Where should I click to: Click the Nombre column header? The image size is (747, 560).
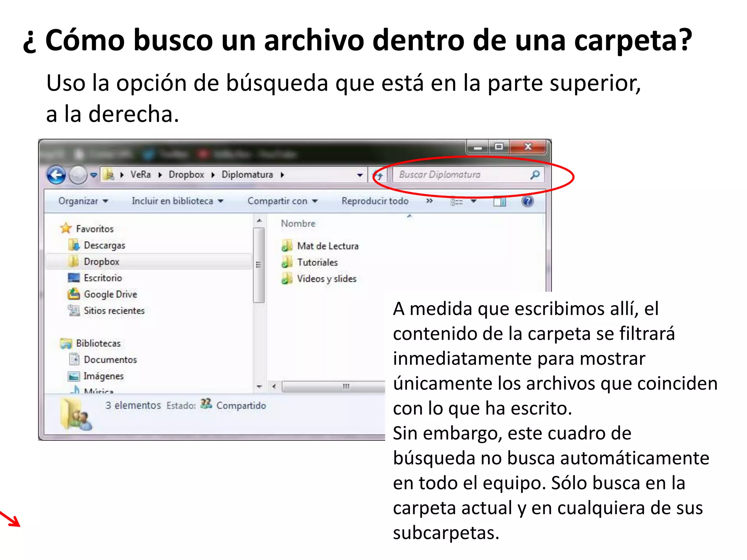[298, 223]
